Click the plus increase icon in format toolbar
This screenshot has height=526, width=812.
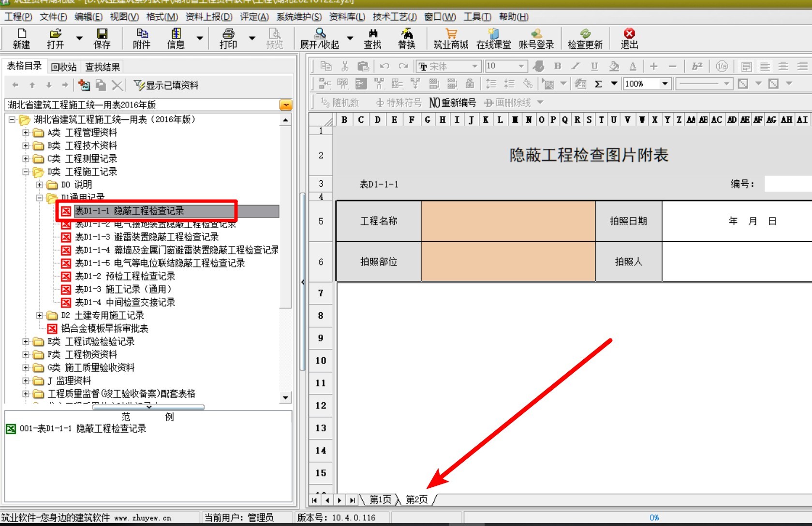[x=654, y=66]
